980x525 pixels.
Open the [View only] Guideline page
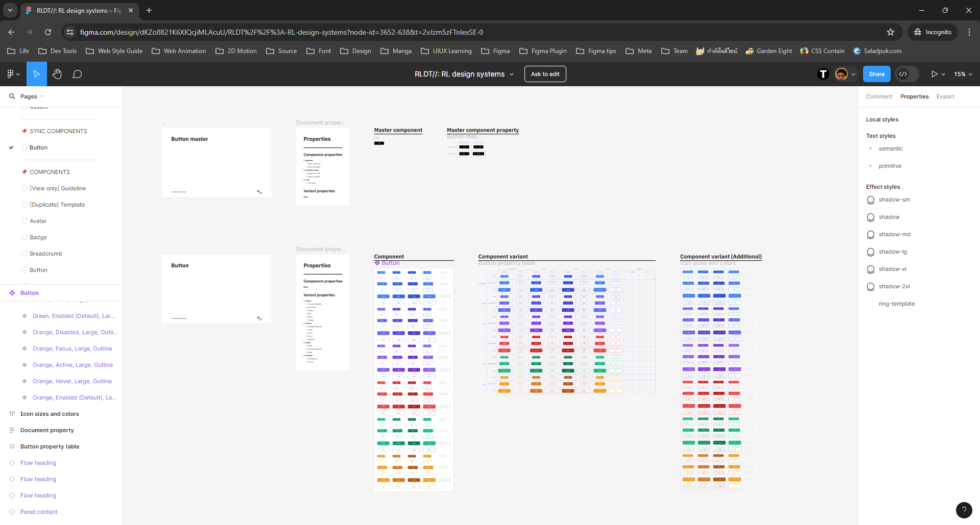[58, 188]
